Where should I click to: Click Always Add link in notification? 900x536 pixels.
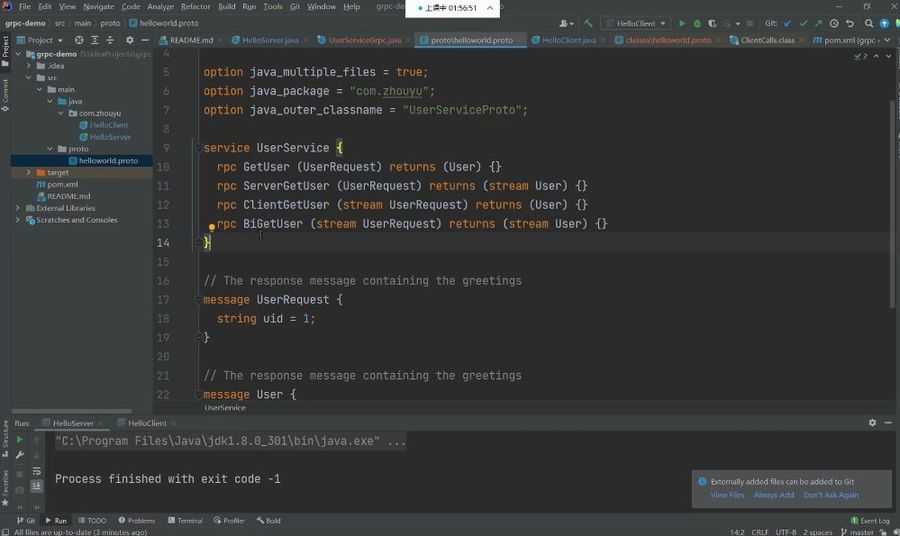coord(774,495)
